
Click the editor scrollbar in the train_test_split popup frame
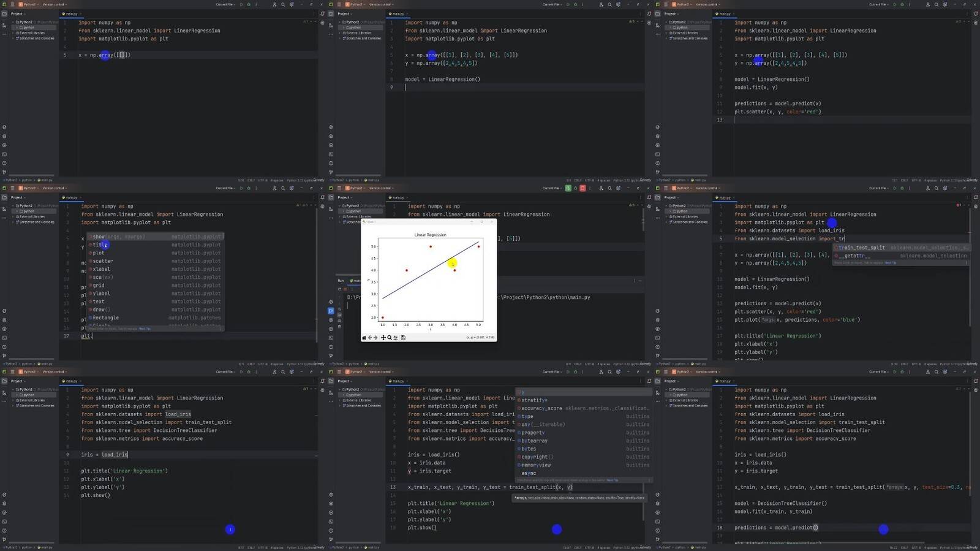[970, 267]
